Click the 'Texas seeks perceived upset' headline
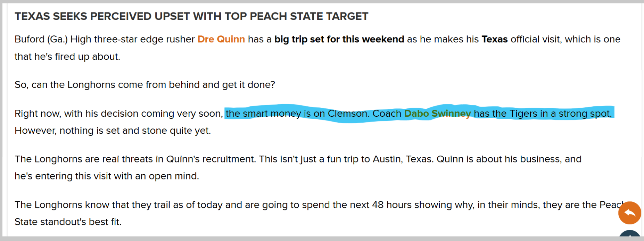The width and height of the screenshot is (644, 241). pos(191,16)
